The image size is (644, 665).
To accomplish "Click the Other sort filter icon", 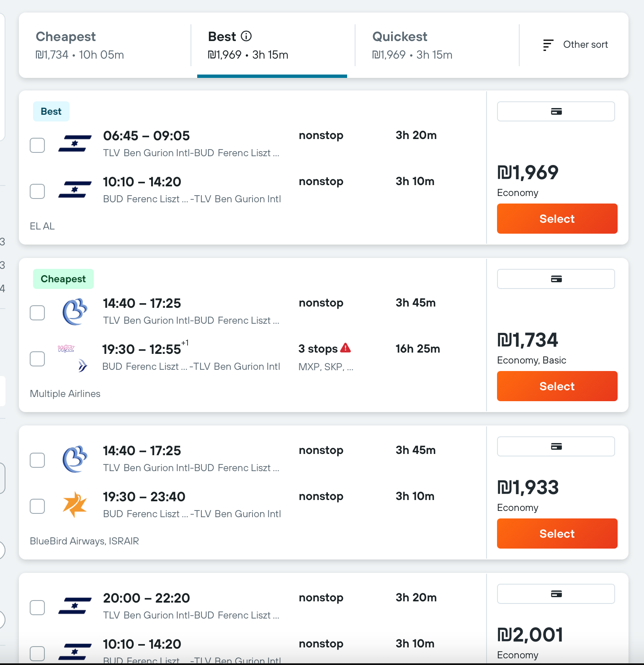I will pyautogui.click(x=548, y=45).
